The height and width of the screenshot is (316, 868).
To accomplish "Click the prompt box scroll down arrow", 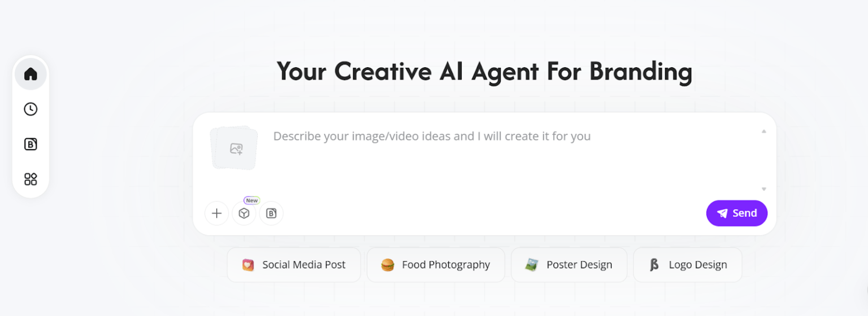I will pos(763,189).
